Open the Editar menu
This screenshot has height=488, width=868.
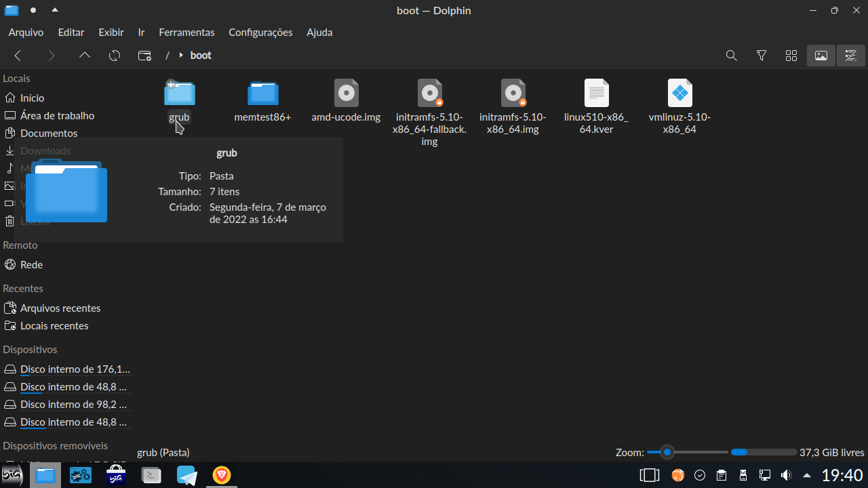71,32
